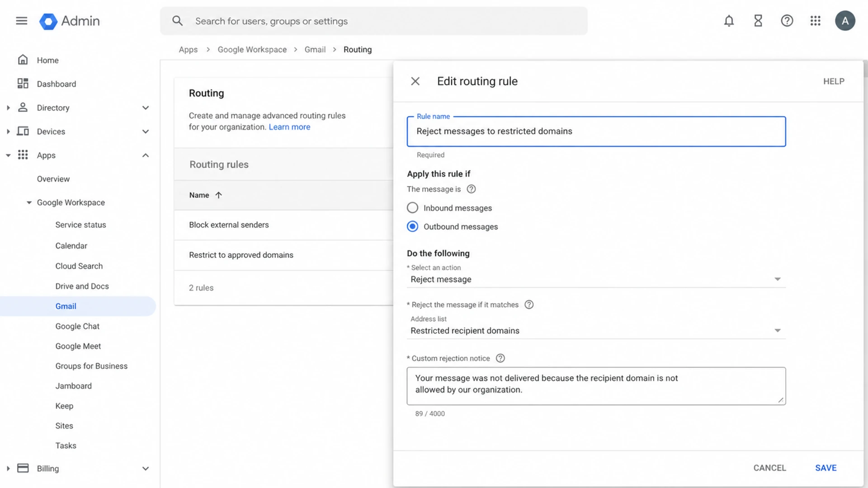The width and height of the screenshot is (868, 488).
Task: Focus the search users, groups or settings box
Action: [373, 21]
